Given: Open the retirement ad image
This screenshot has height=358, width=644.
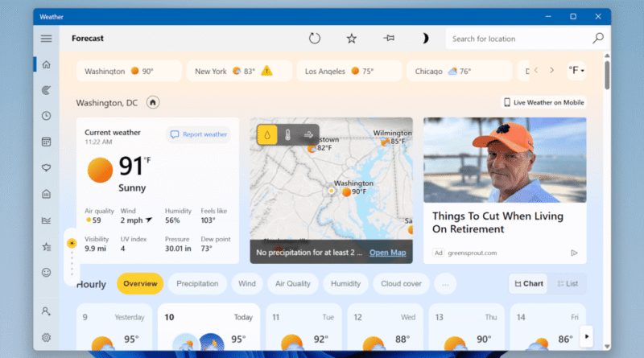Looking at the screenshot, I should [505, 160].
